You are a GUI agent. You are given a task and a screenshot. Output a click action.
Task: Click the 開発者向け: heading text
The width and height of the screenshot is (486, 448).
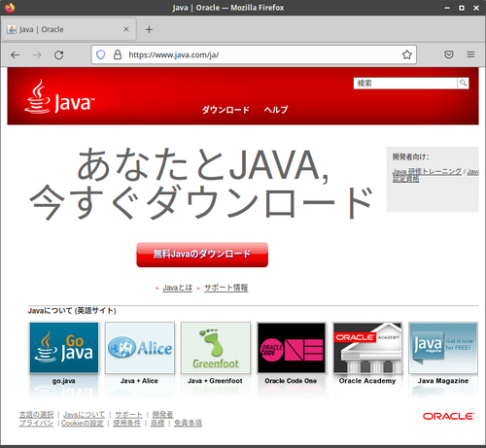tap(410, 157)
